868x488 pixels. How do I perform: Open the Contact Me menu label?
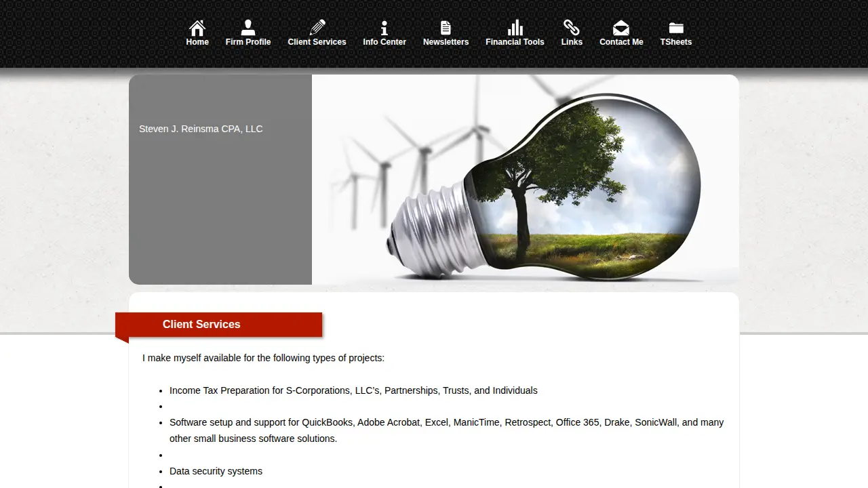[x=621, y=42]
